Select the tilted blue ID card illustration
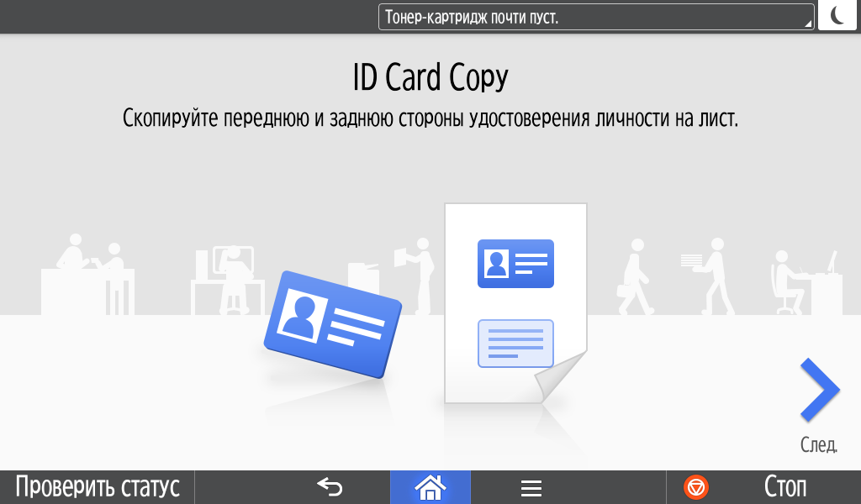 coord(333,324)
